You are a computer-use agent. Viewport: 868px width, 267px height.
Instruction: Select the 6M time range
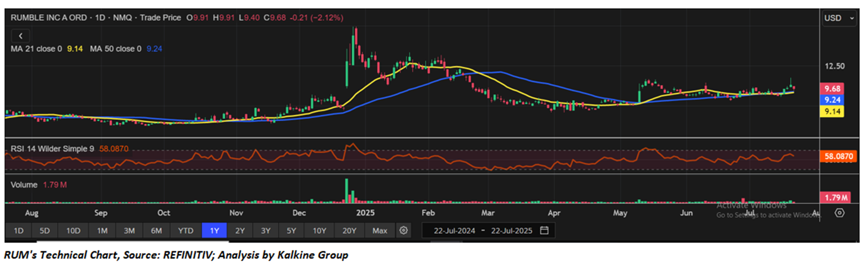[x=157, y=231]
